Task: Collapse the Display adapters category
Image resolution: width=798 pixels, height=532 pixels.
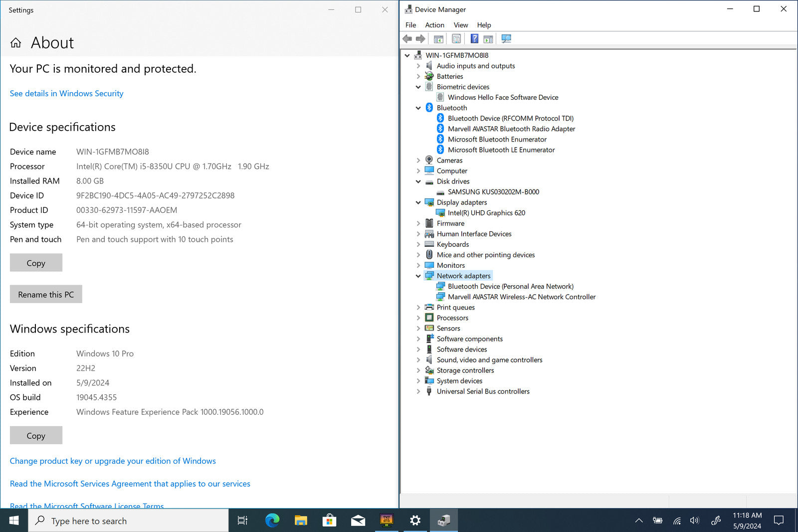Action: pyautogui.click(x=418, y=202)
